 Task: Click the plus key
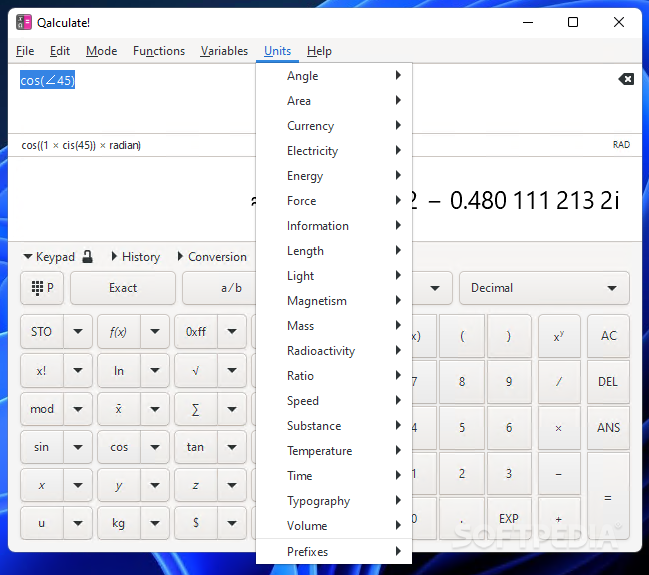559,519
